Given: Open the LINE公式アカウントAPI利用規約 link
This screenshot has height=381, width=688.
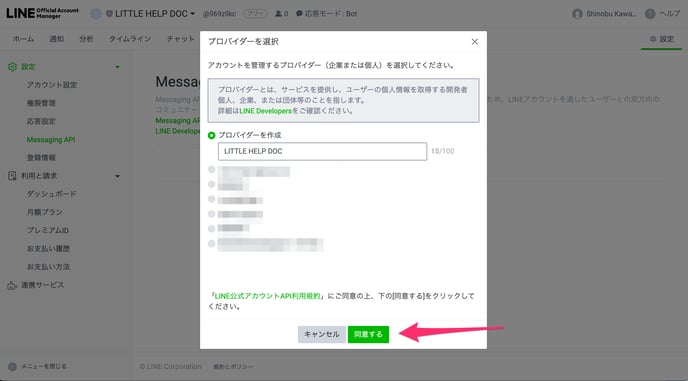Looking at the screenshot, I should pyautogui.click(x=268, y=296).
